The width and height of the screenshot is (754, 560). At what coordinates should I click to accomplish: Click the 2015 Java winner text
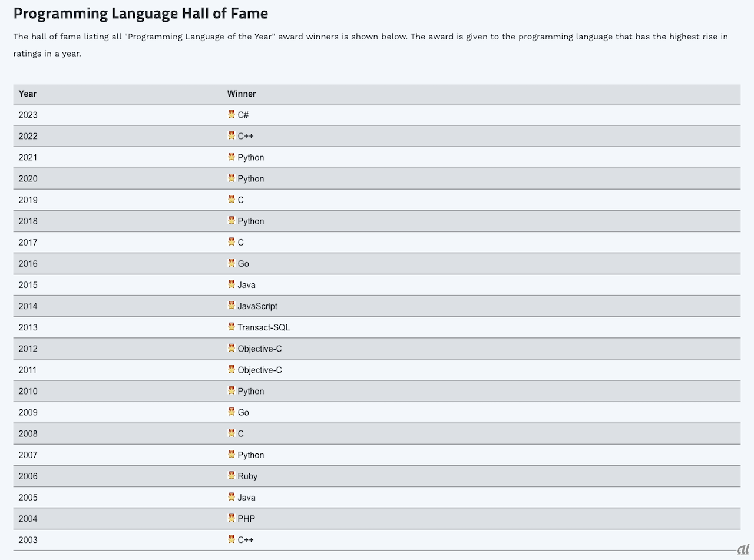pyautogui.click(x=247, y=285)
